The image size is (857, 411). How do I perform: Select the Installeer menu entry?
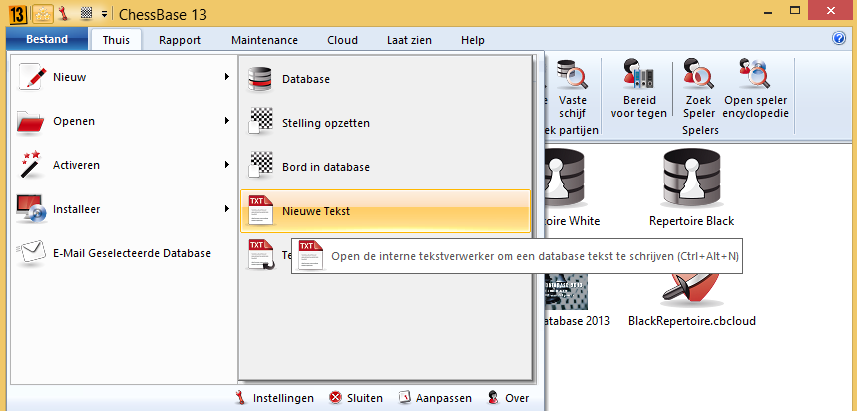coord(124,209)
